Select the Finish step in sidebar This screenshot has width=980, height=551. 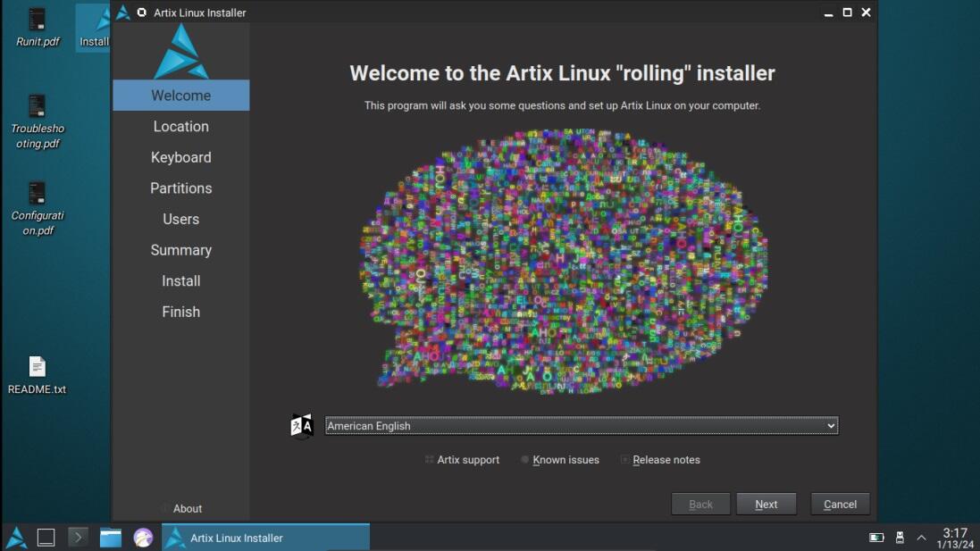[181, 312]
